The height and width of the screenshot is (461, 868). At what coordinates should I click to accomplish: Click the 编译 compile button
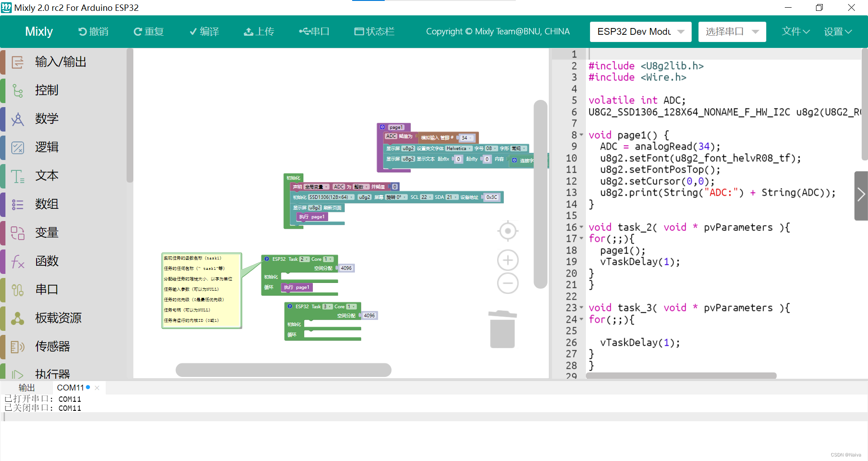[204, 32]
